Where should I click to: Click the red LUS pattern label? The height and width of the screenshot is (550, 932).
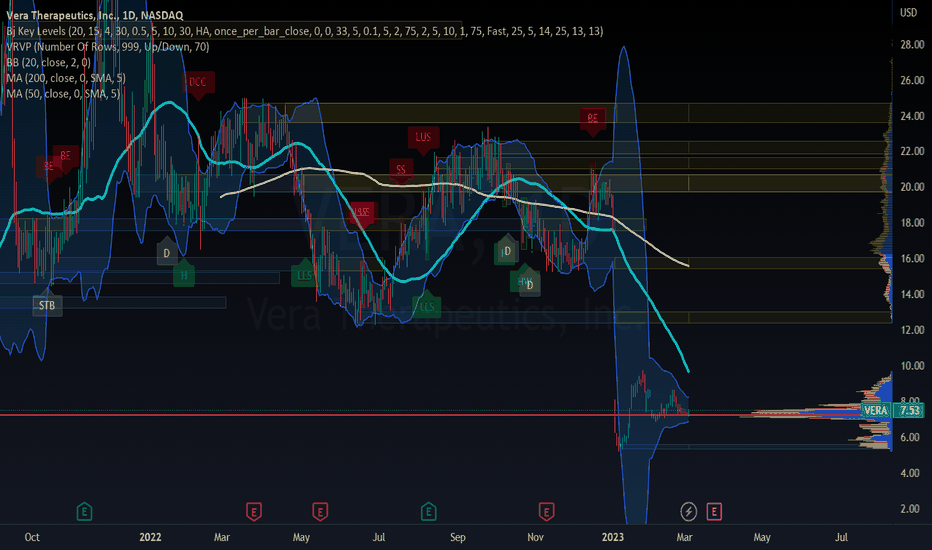423,137
